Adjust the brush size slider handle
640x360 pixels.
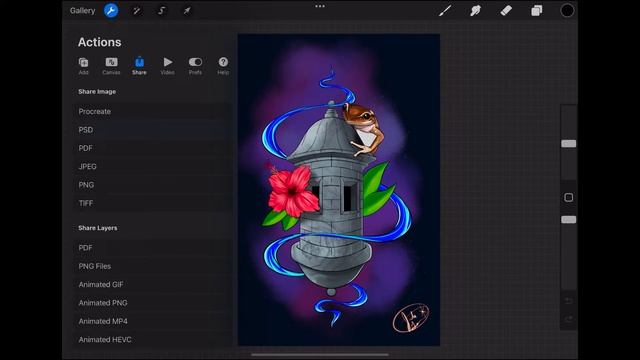click(569, 144)
